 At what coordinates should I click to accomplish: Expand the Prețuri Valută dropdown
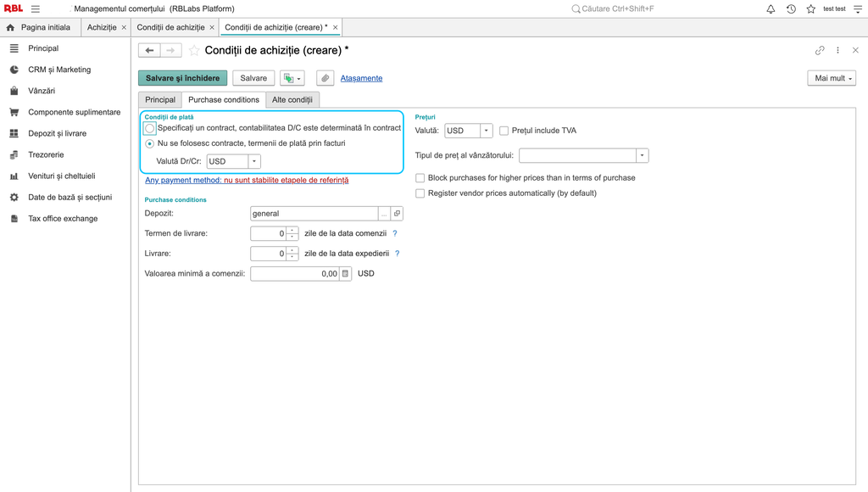coord(486,131)
